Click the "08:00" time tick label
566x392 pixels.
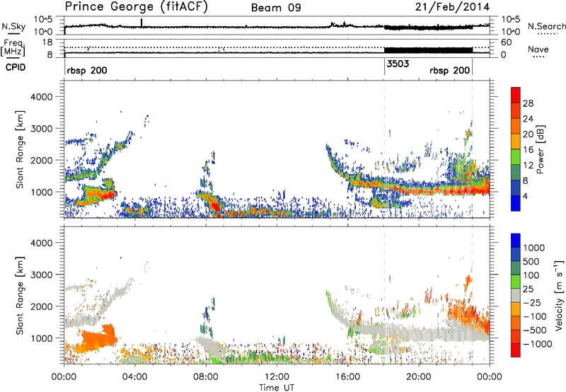coord(206,377)
